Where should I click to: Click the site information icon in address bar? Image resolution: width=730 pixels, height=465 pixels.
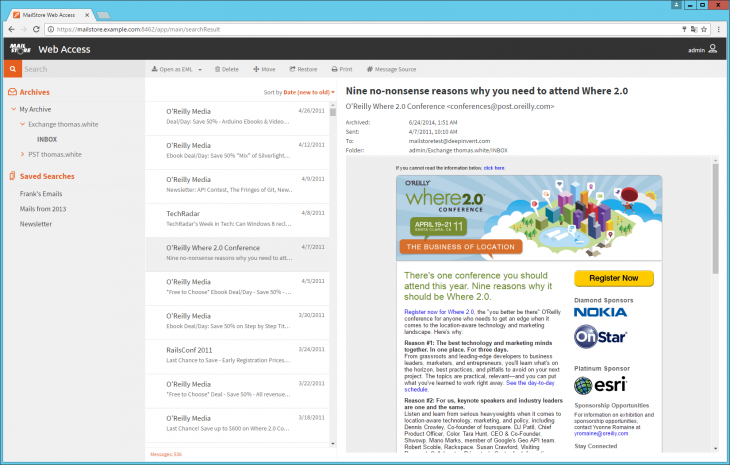click(x=51, y=29)
